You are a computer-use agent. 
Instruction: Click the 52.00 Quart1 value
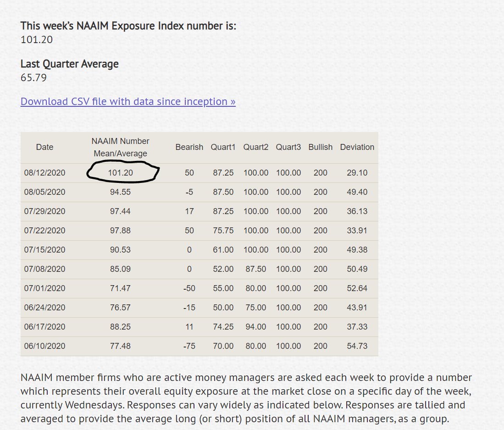click(223, 269)
